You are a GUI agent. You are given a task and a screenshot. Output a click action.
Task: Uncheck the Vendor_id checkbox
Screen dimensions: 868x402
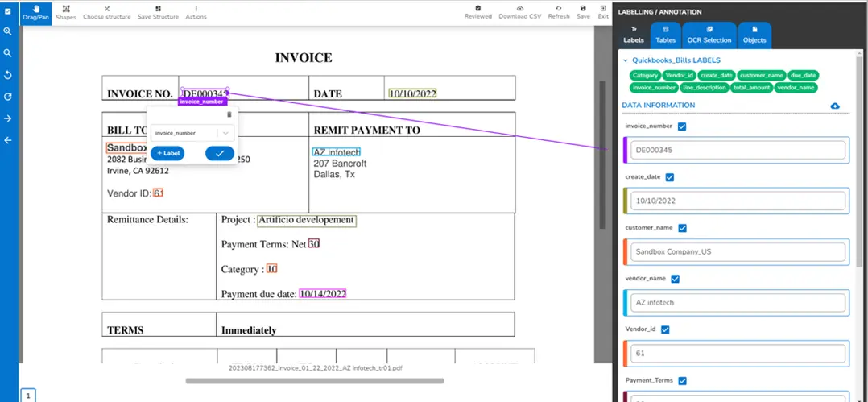click(x=665, y=329)
